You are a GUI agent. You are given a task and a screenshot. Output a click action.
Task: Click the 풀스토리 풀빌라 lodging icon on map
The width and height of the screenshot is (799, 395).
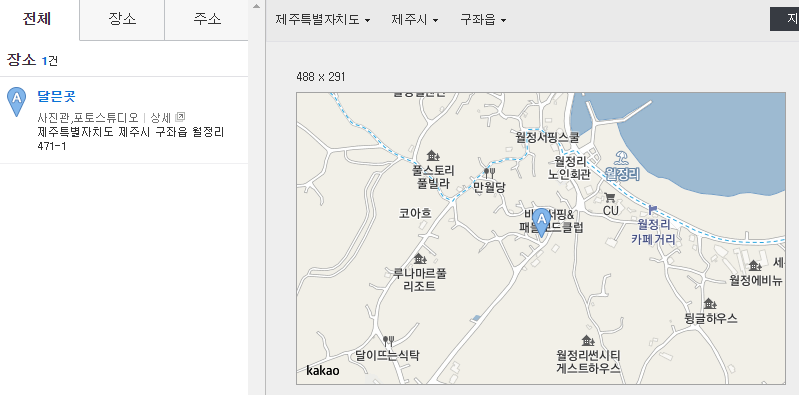pos(433,155)
